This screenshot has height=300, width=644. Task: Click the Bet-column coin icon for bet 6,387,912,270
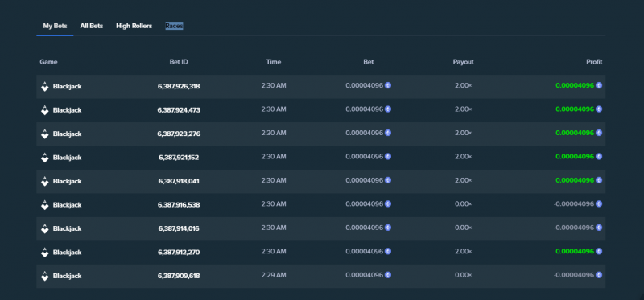pyautogui.click(x=388, y=251)
